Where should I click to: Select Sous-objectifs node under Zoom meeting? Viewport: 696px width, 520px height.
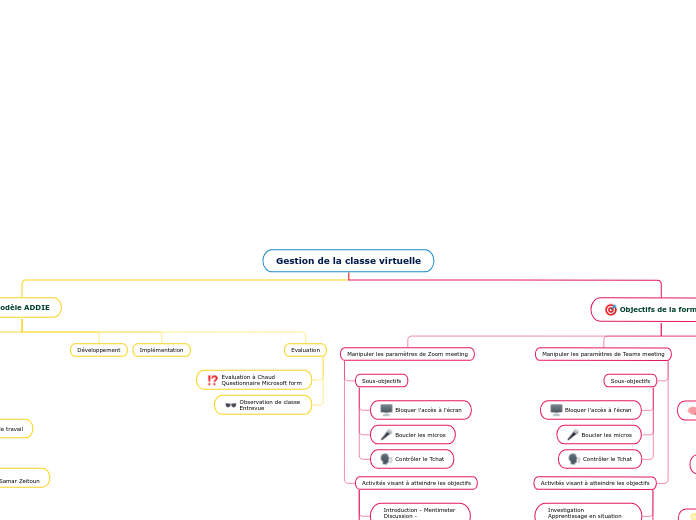coord(381,381)
